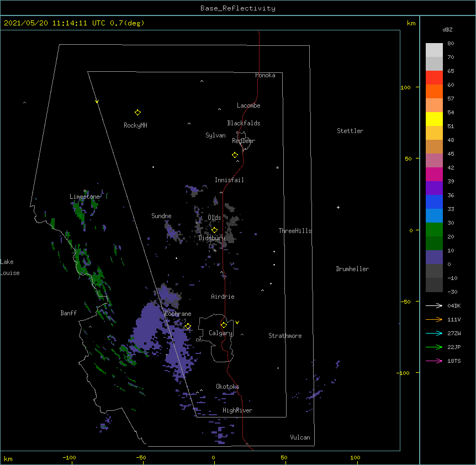Click the Okotoks label

[x=228, y=387]
